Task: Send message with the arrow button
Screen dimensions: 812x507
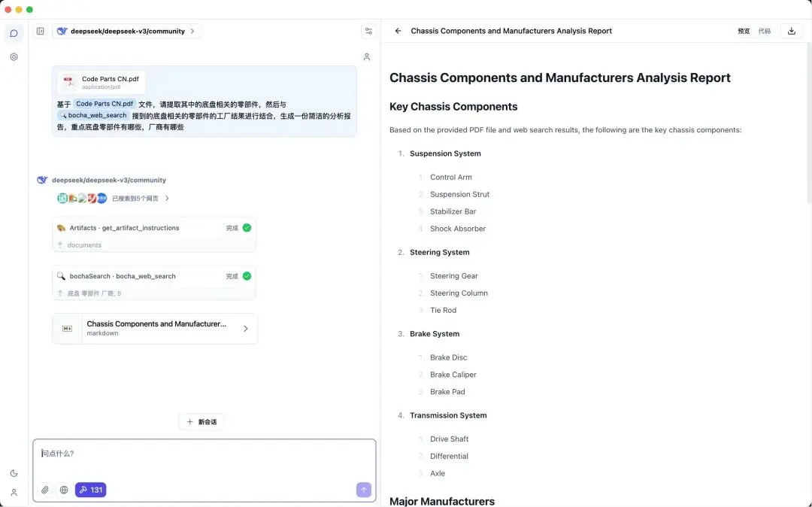Action: (x=364, y=490)
